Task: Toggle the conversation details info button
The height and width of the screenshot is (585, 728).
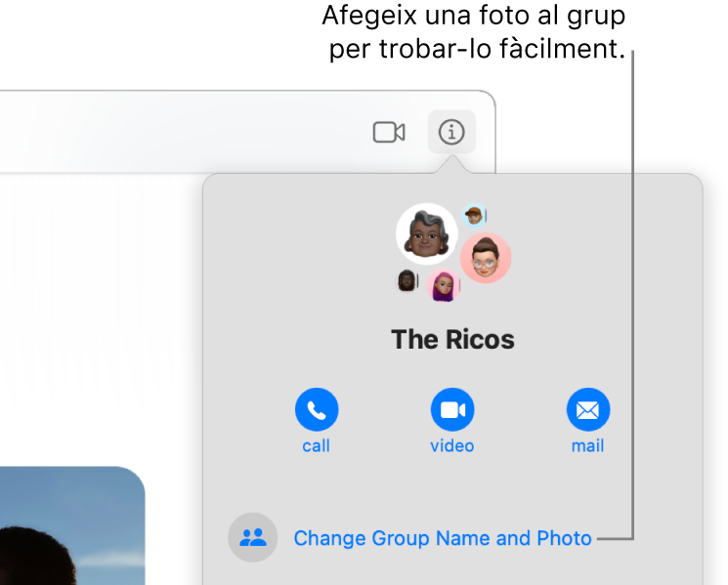Action: [451, 132]
